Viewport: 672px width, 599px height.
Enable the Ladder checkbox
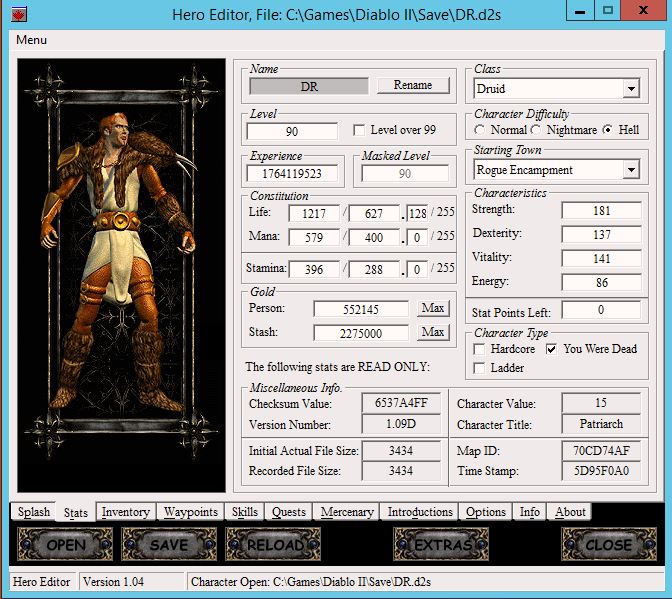[479, 368]
